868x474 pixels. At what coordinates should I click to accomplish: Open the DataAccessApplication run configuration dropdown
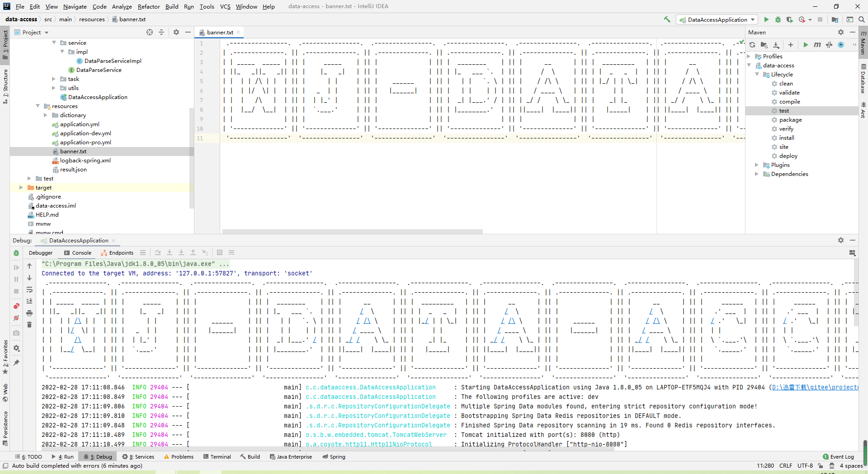click(717, 19)
